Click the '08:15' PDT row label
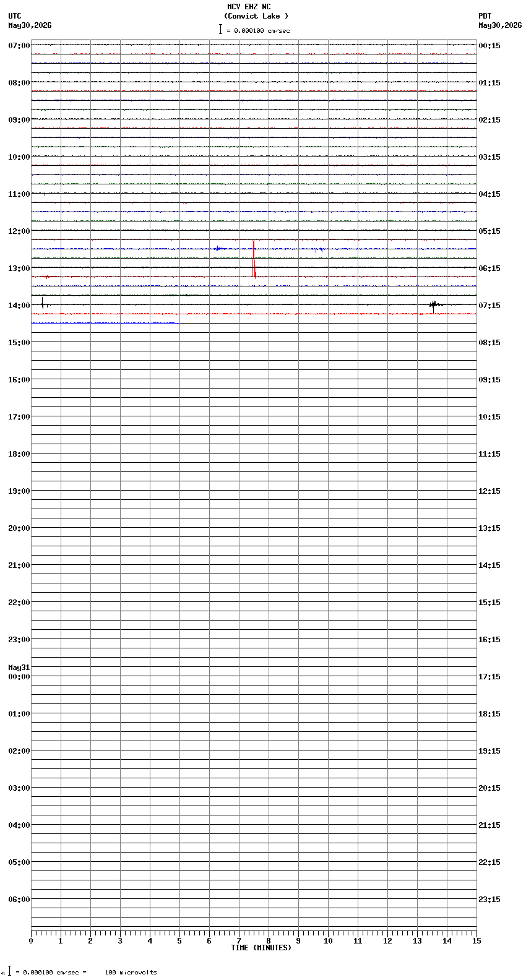Screen dimensions: 526x980 [489, 343]
